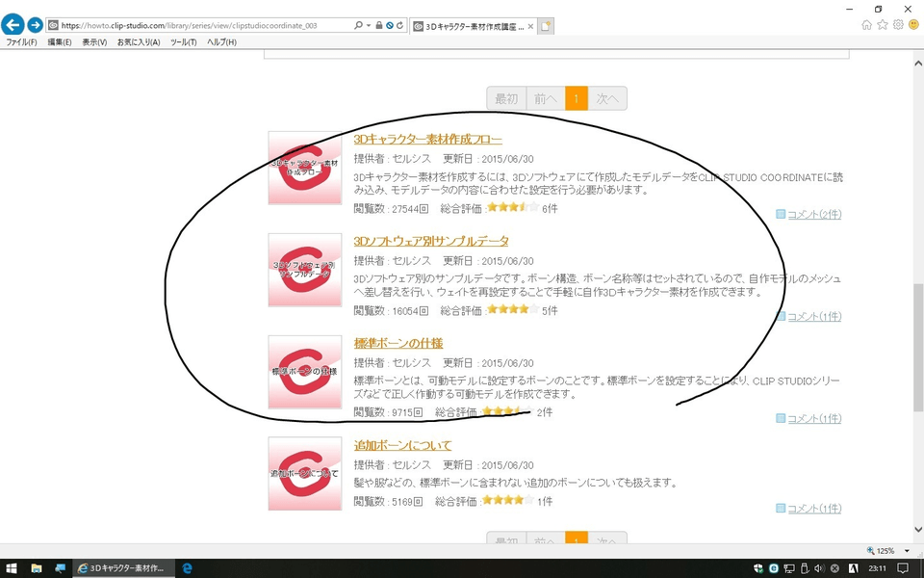Click the 標準ボーンの仕様 thumbnail image
Viewport: 924px width, 578px height.
[x=305, y=372]
